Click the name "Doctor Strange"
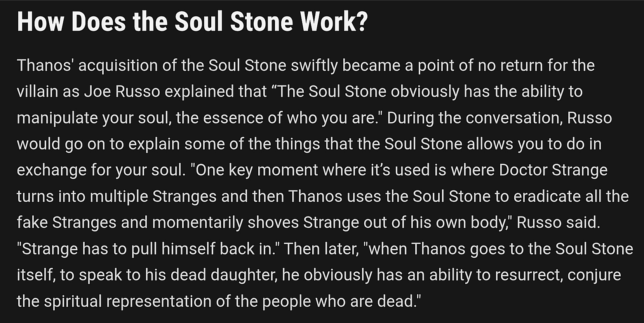 click(x=553, y=170)
